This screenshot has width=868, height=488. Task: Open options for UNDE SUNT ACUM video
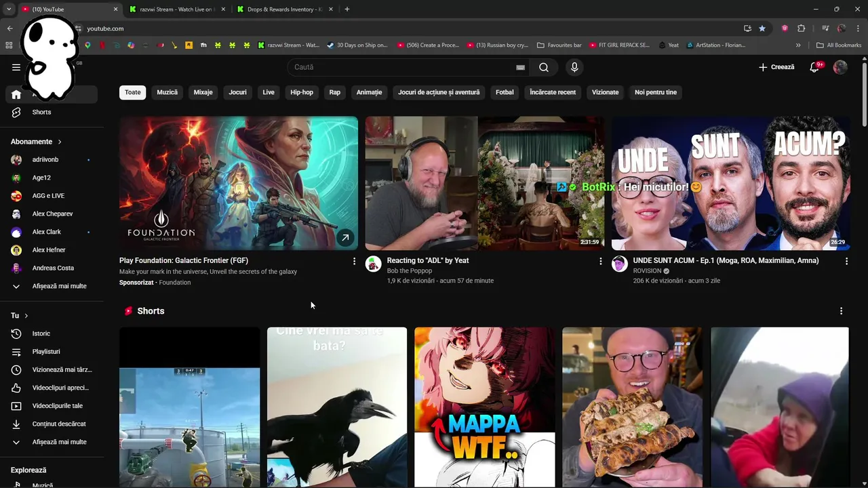tap(846, 261)
